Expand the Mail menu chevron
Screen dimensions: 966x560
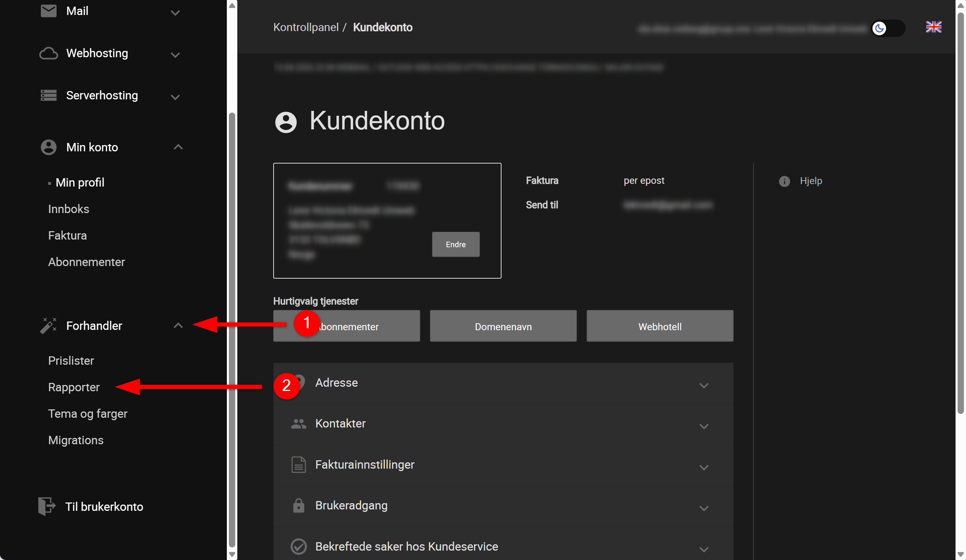point(175,13)
